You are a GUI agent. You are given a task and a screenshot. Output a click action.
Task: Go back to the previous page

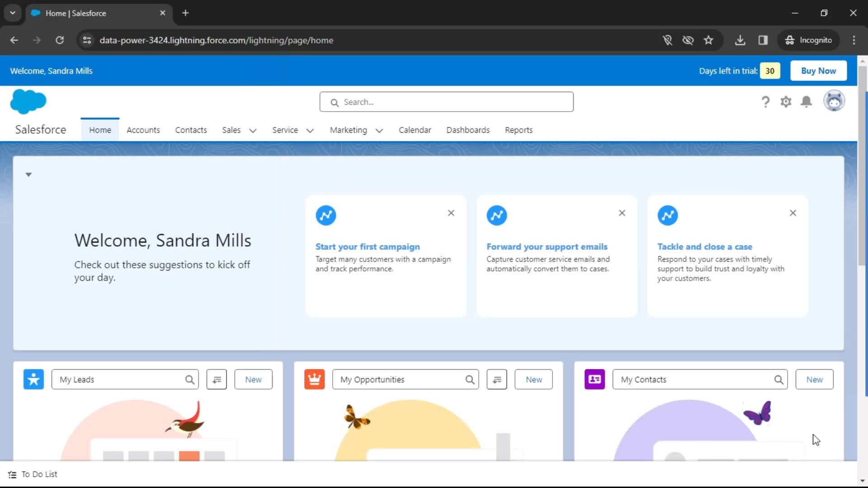[x=14, y=40]
